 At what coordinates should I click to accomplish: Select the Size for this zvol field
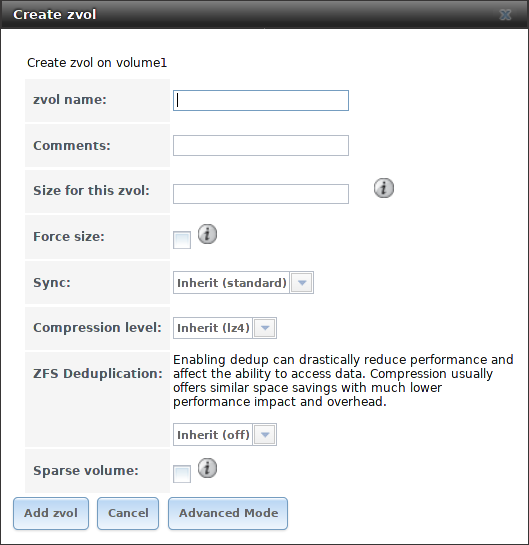pyautogui.click(x=261, y=194)
